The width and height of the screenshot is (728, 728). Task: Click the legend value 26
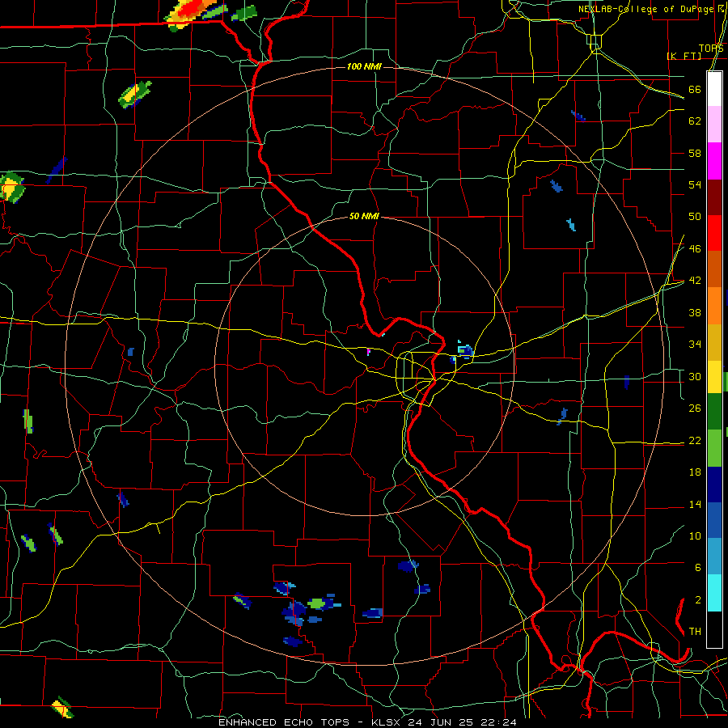pyautogui.click(x=695, y=408)
